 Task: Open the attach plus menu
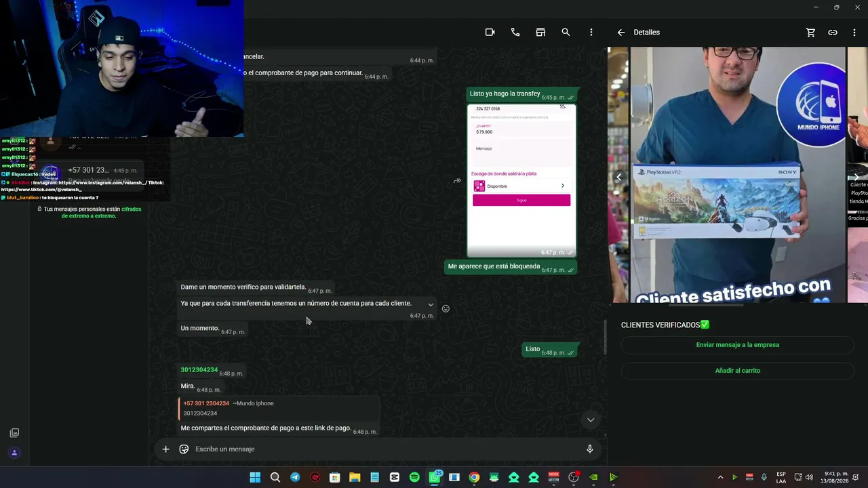(x=165, y=449)
